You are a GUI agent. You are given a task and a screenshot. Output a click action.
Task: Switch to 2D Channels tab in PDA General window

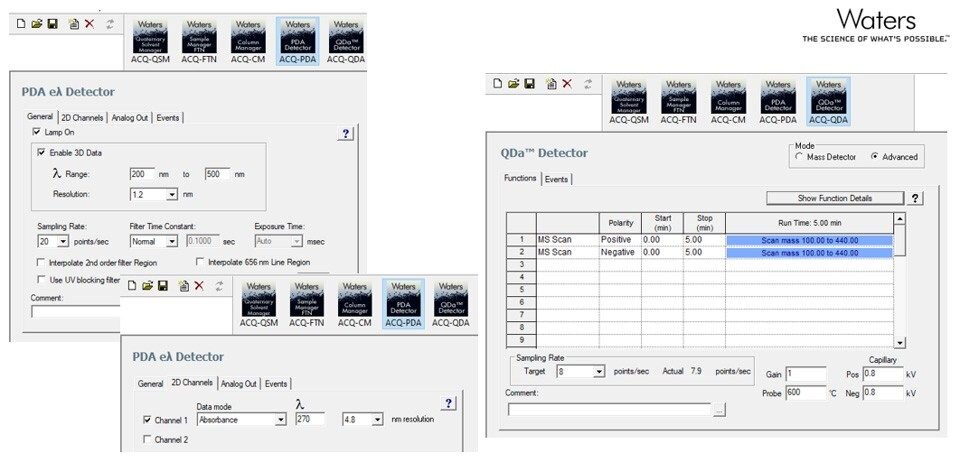(x=83, y=117)
